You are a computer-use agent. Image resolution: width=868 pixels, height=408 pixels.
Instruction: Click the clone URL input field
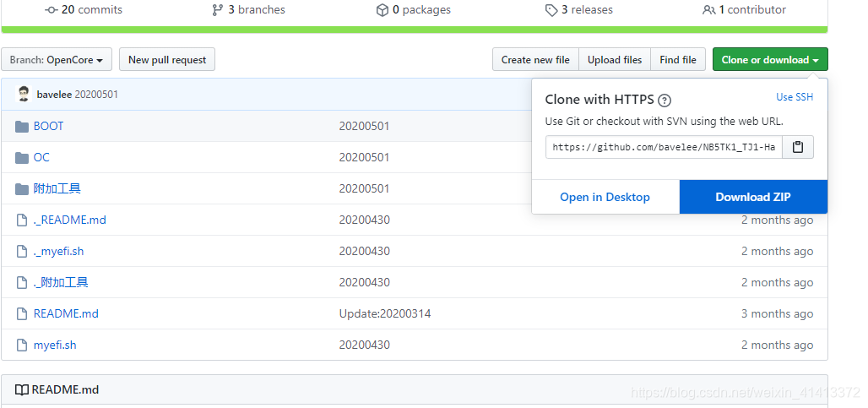[x=664, y=147]
